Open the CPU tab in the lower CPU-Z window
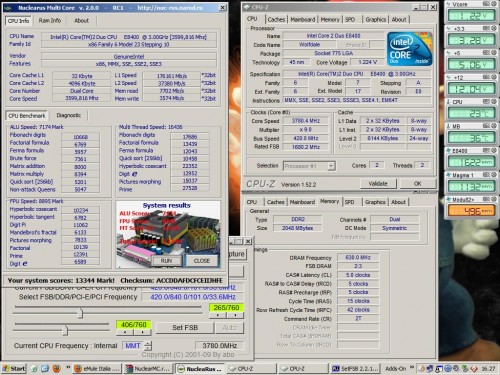This screenshot has width=500, height=375. pyautogui.click(x=252, y=202)
